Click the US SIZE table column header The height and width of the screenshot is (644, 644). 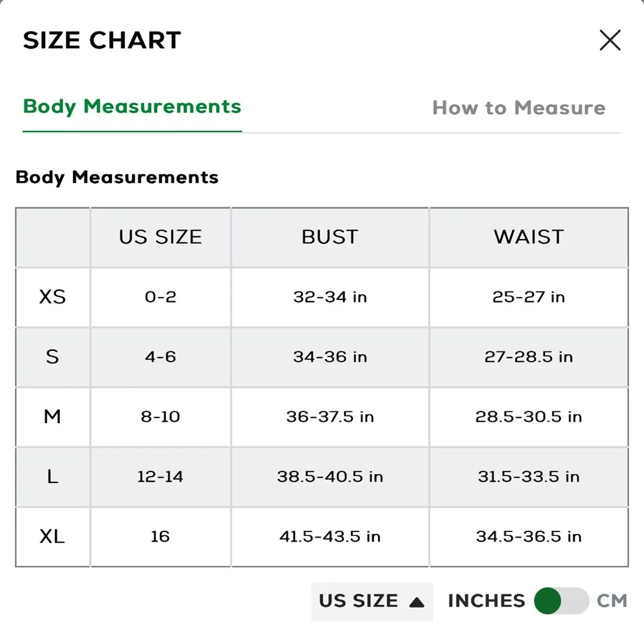point(160,237)
